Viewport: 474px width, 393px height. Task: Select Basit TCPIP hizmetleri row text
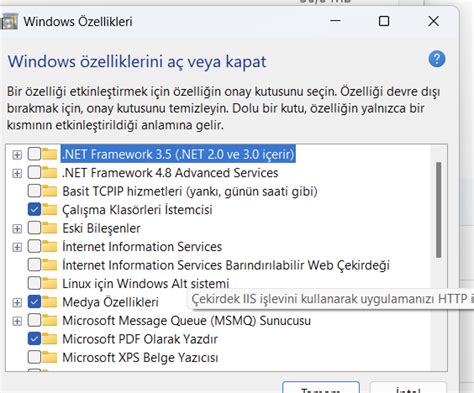[190, 191]
